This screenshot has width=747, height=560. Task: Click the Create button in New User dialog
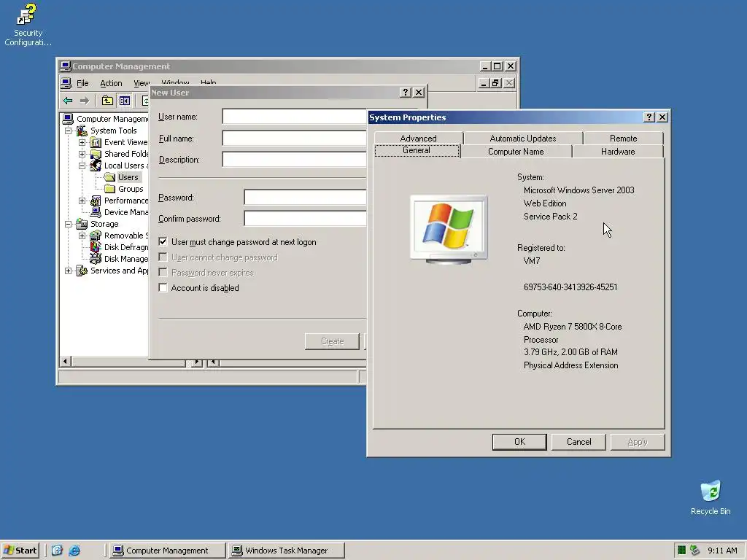332,341
